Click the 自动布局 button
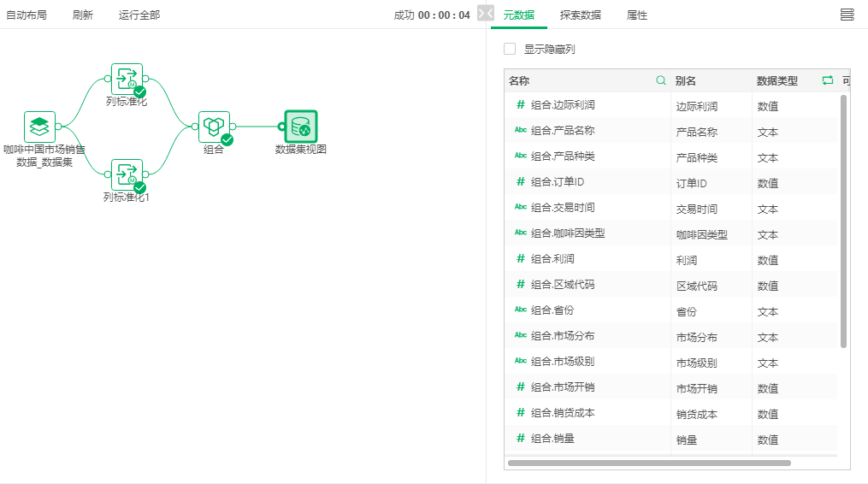This screenshot has height=484, width=868. (27, 15)
